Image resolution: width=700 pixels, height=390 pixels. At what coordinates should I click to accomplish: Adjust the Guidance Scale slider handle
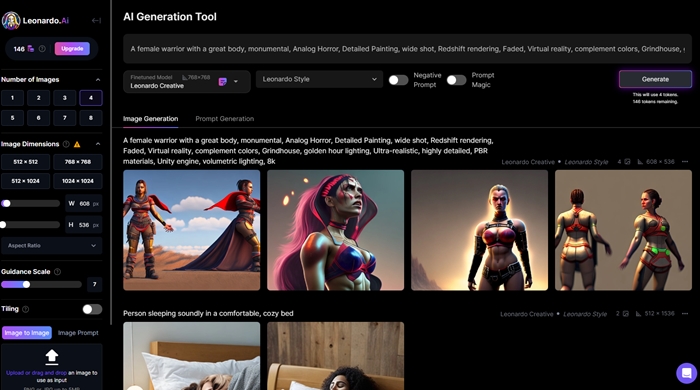pyautogui.click(x=26, y=284)
